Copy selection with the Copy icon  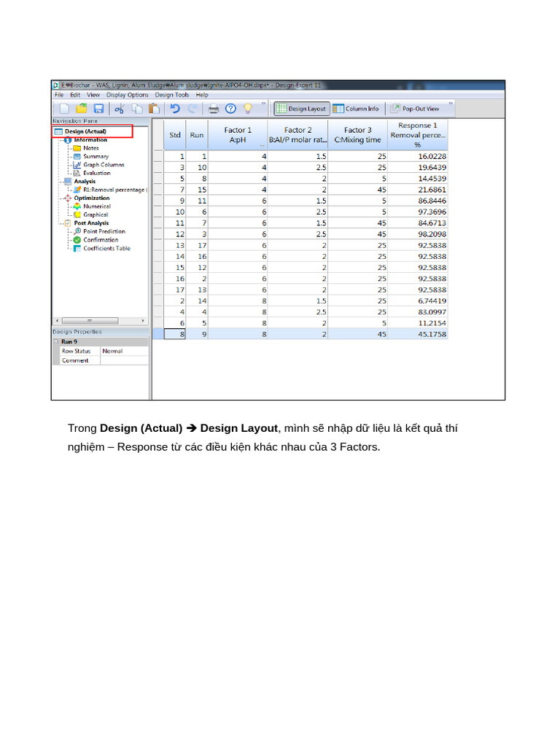(137, 109)
